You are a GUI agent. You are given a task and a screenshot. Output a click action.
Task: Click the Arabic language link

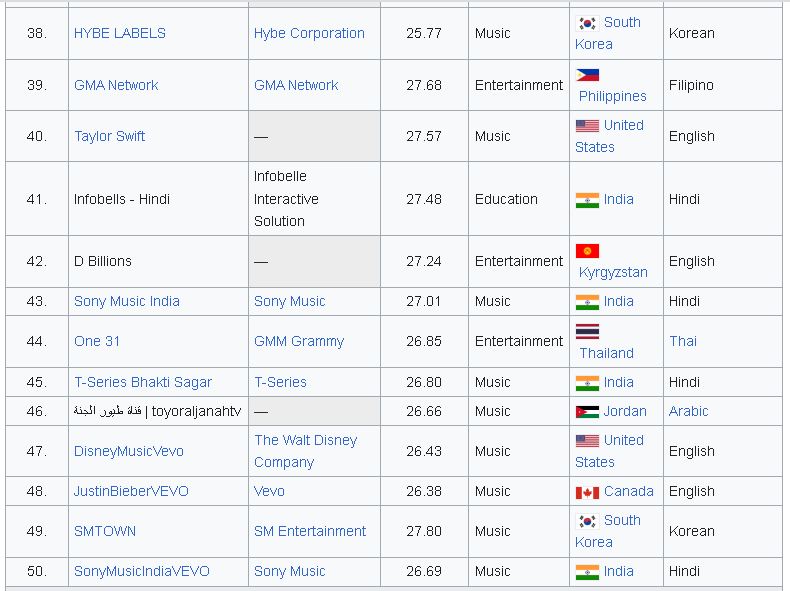pyautogui.click(x=688, y=411)
